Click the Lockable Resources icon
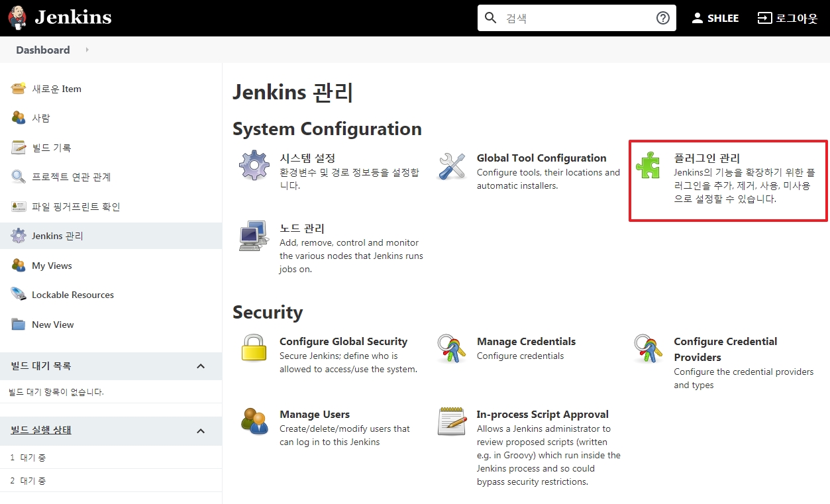 (19, 295)
